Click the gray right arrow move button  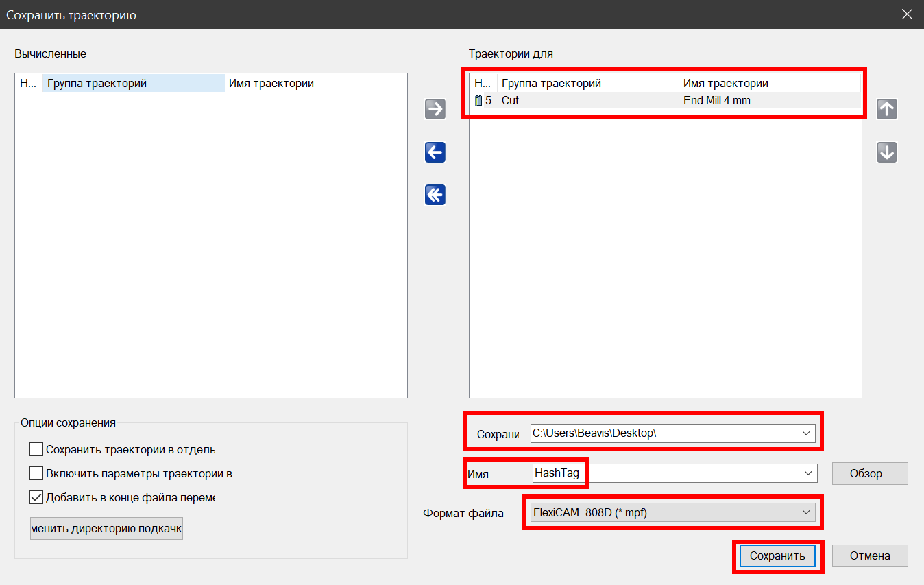pos(435,109)
